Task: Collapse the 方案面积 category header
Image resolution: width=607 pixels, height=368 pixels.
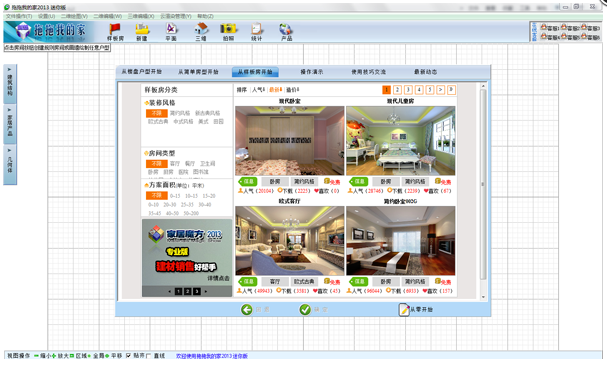Action: point(174,185)
